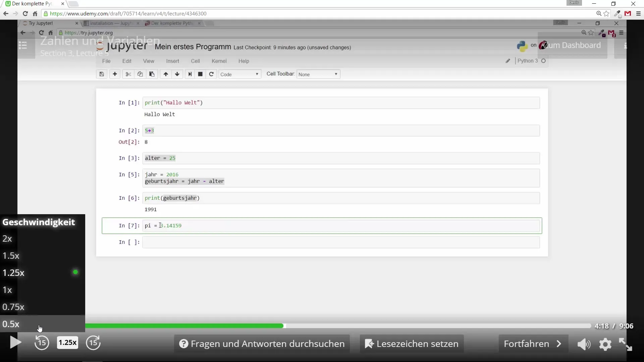644x362 pixels.
Task: Click Jupyter interrupt kernel stop icon
Action: pos(200,74)
